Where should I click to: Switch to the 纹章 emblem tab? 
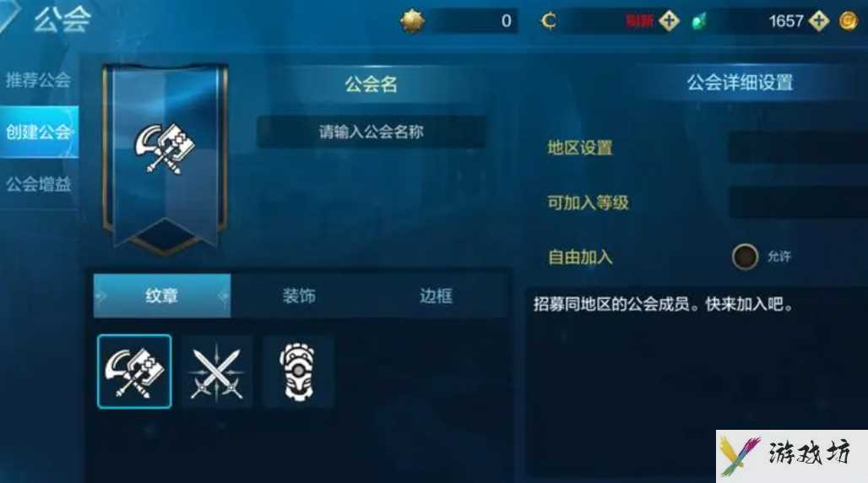161,296
